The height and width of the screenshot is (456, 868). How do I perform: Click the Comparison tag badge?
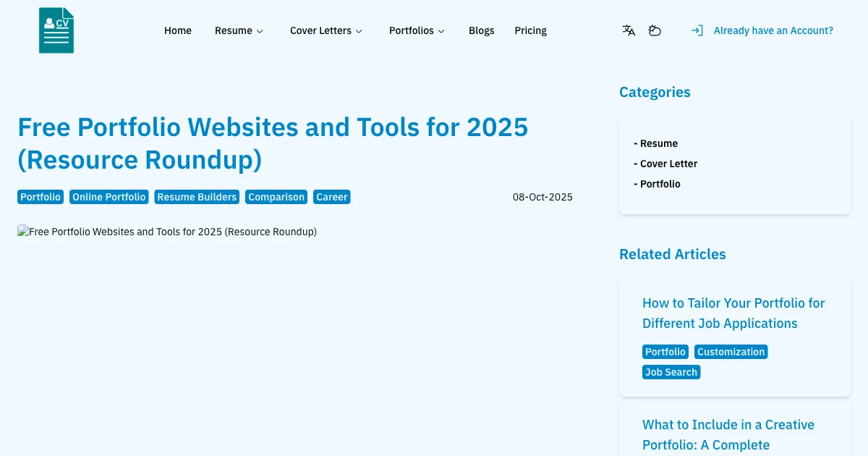(276, 196)
